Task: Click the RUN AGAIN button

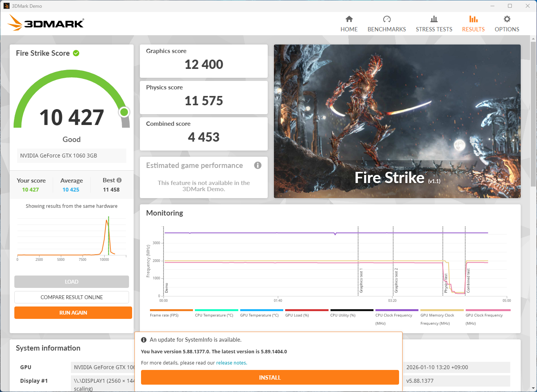Action: point(73,313)
